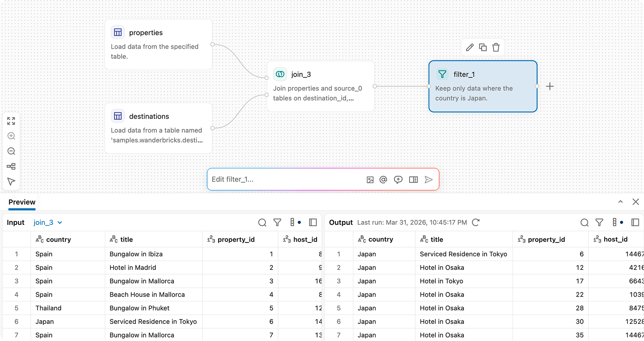Viewport: 644px width, 341px height.
Task: Toggle side panel icon in Input panel
Action: [313, 223]
